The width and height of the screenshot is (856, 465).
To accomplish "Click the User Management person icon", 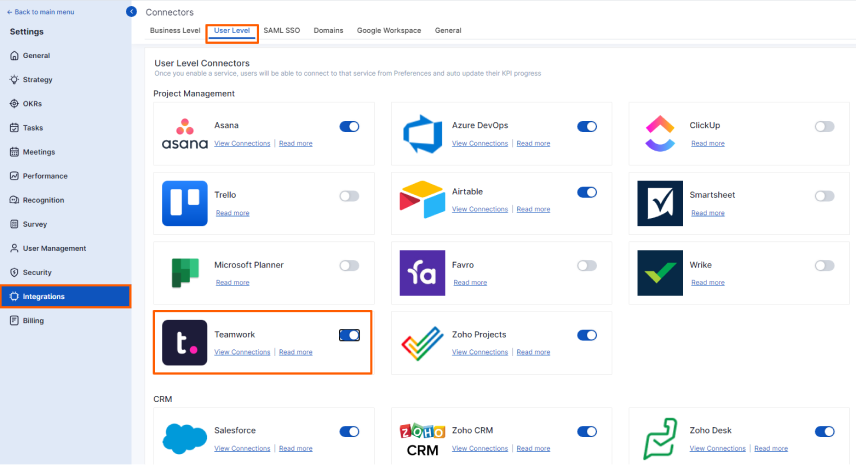I will point(14,248).
